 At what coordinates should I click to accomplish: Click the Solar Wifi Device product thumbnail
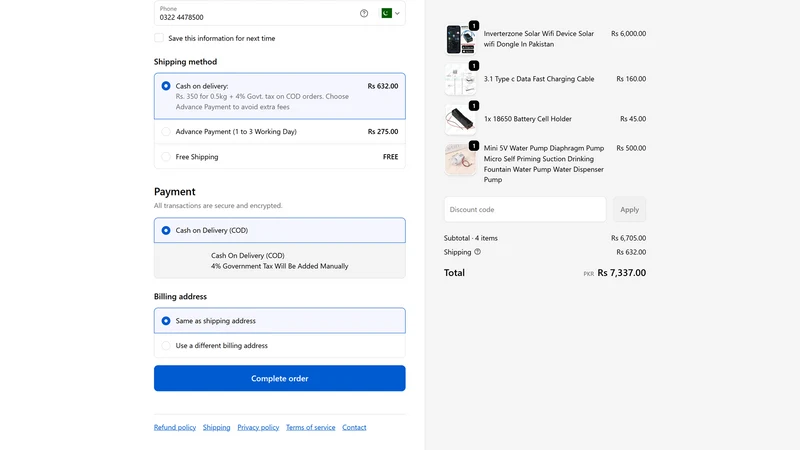click(x=460, y=39)
